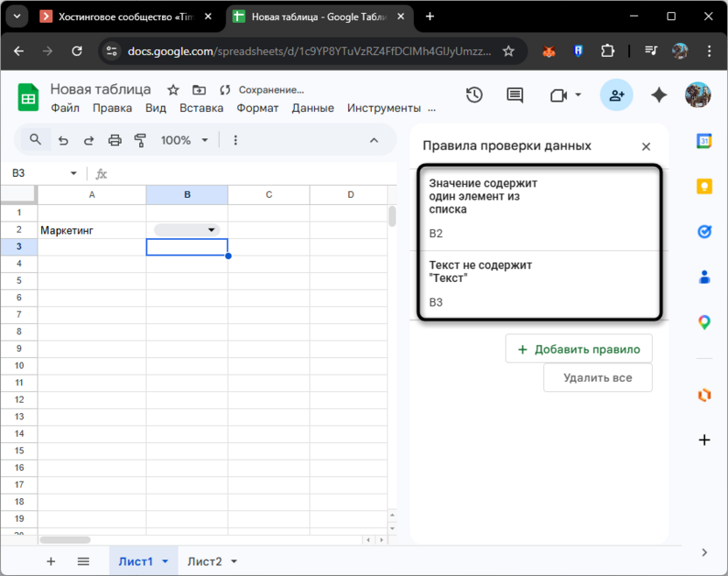Close the data validation rules panel
This screenshot has width=728, height=576.
tap(646, 147)
